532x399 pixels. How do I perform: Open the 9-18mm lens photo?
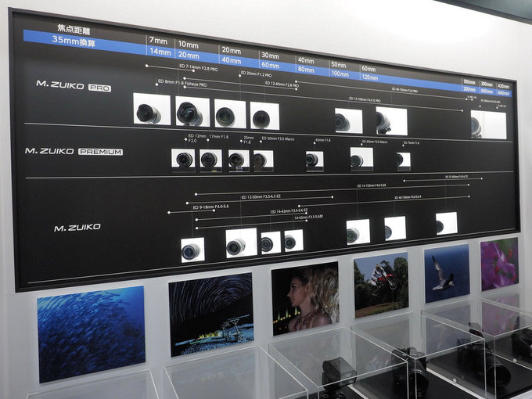(192, 250)
